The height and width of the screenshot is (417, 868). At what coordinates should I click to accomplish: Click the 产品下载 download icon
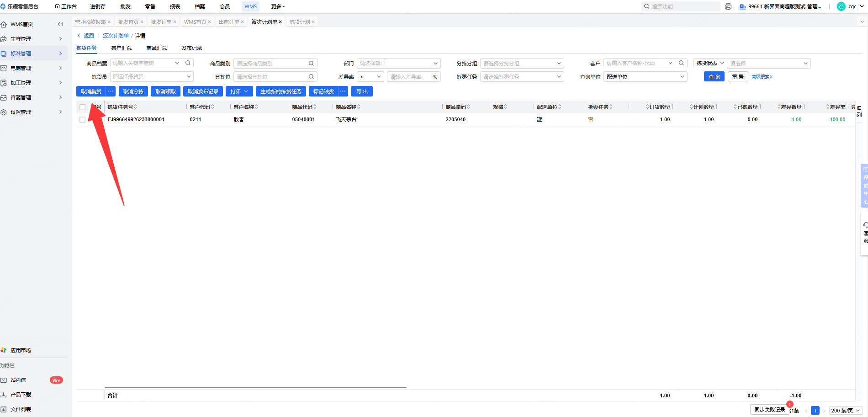[x=4, y=395]
